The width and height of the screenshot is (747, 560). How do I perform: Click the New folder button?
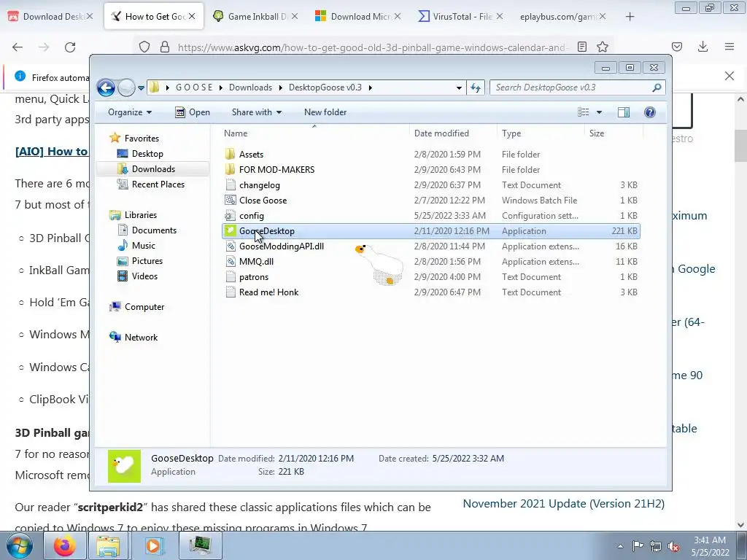click(x=325, y=112)
